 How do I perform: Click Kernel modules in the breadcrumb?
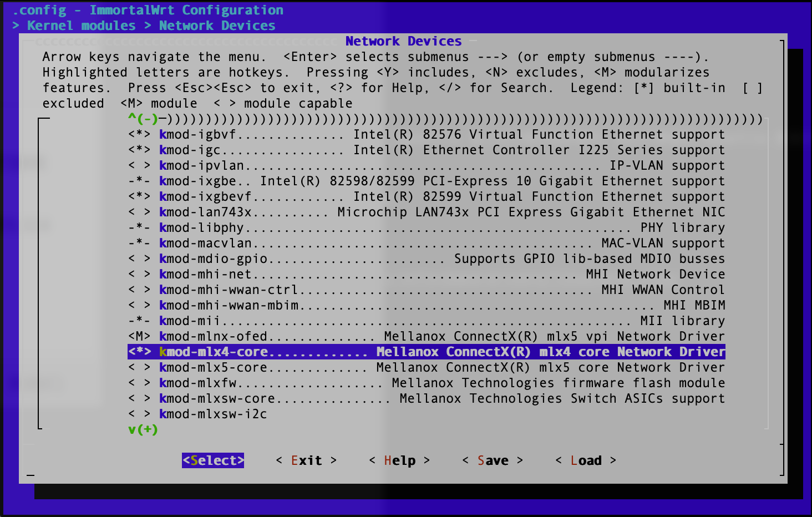82,26
